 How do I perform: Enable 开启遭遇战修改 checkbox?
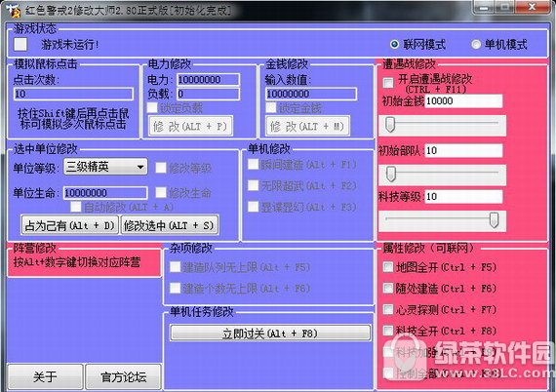(x=388, y=83)
